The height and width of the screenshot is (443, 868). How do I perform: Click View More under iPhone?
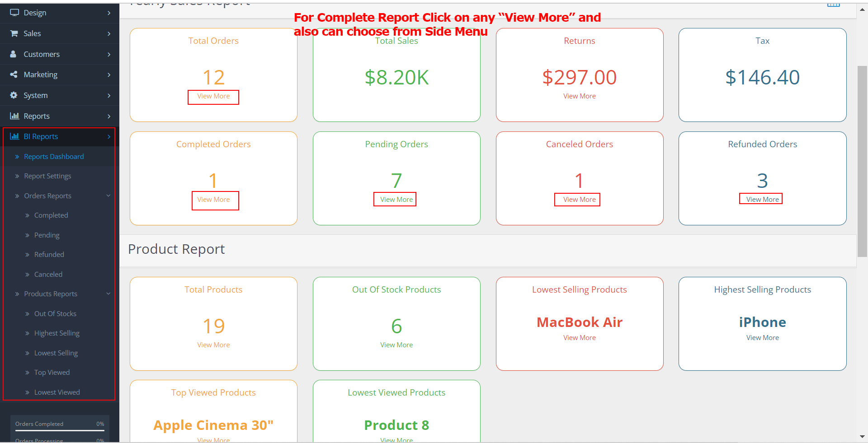(763, 338)
